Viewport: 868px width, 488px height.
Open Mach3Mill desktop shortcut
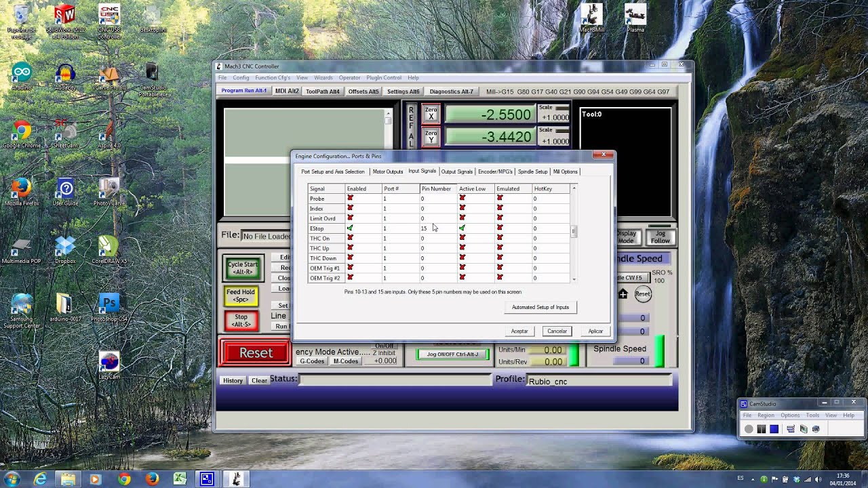click(x=592, y=18)
